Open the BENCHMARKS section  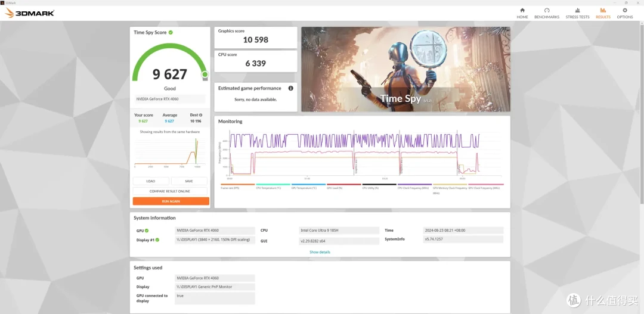(547, 13)
